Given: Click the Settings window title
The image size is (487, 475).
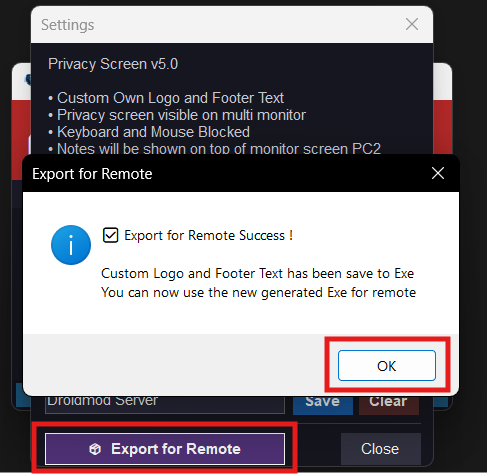Looking at the screenshot, I should tap(68, 25).
